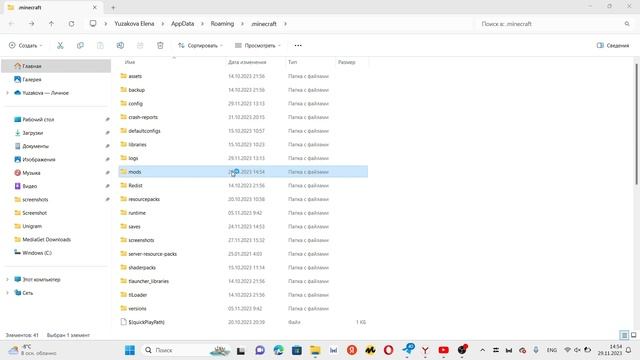Click the PC icon in address bar
This screenshot has width=640, height=360.
click(93, 24)
